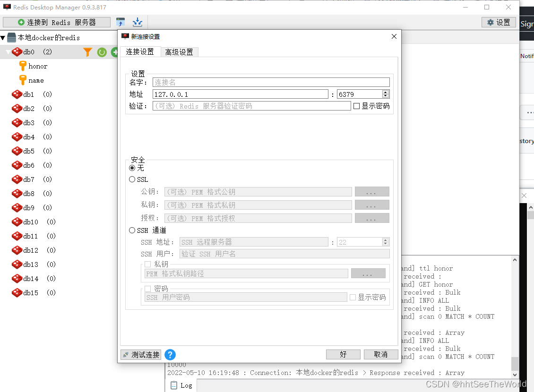This screenshot has height=392, width=534.
Task: Filter db0 keys using the orange funnel icon
Action: [x=87, y=52]
